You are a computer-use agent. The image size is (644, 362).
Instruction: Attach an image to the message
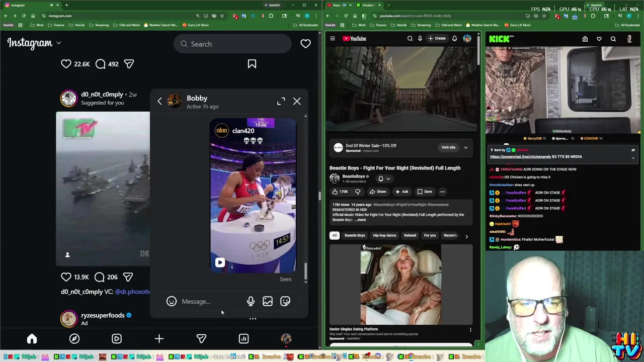[x=268, y=301]
